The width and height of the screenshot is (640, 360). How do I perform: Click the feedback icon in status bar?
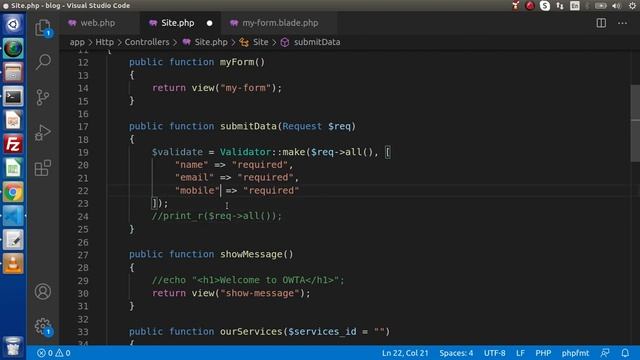pyautogui.click(x=605, y=353)
